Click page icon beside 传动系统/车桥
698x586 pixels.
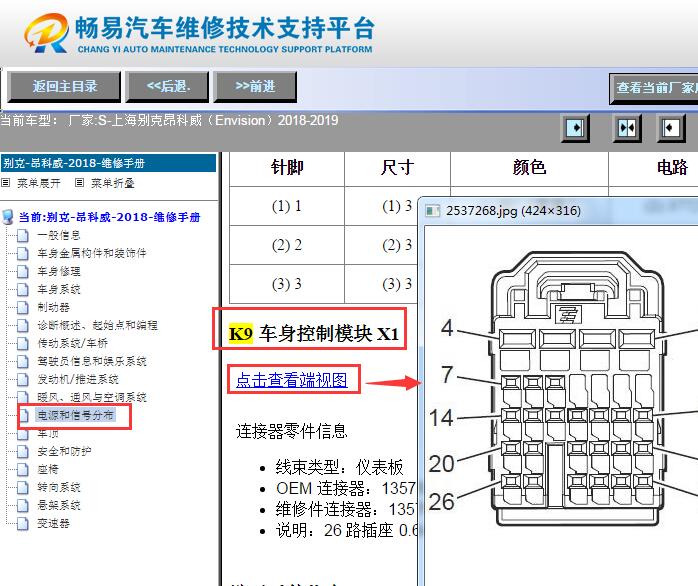(x=23, y=344)
